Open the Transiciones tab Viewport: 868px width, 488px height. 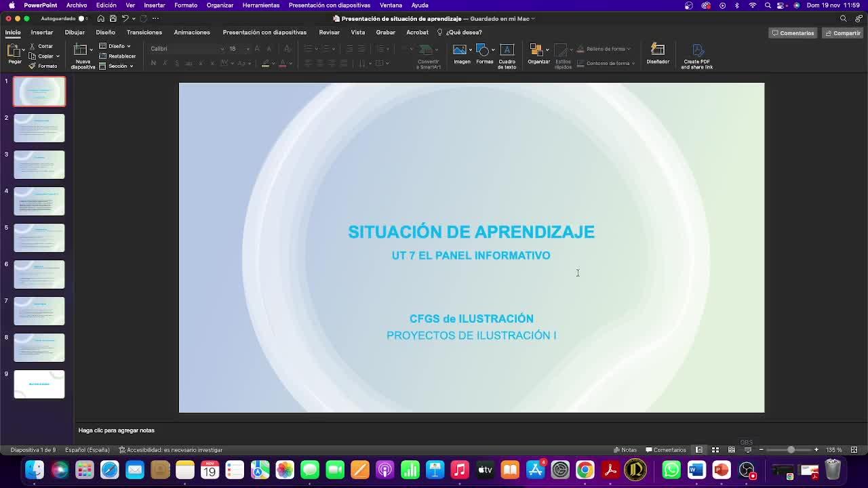pyautogui.click(x=144, y=32)
